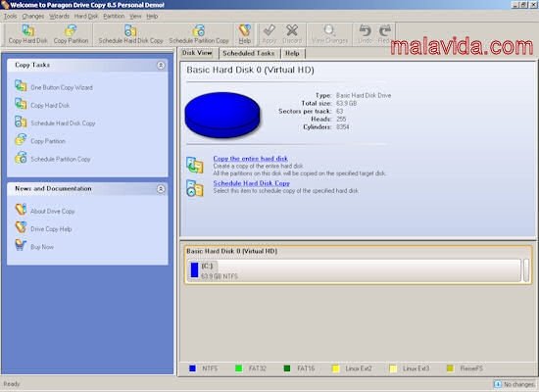Click the NTFS blue legend swatch
The height and width of the screenshot is (392, 539).
[x=192, y=368]
